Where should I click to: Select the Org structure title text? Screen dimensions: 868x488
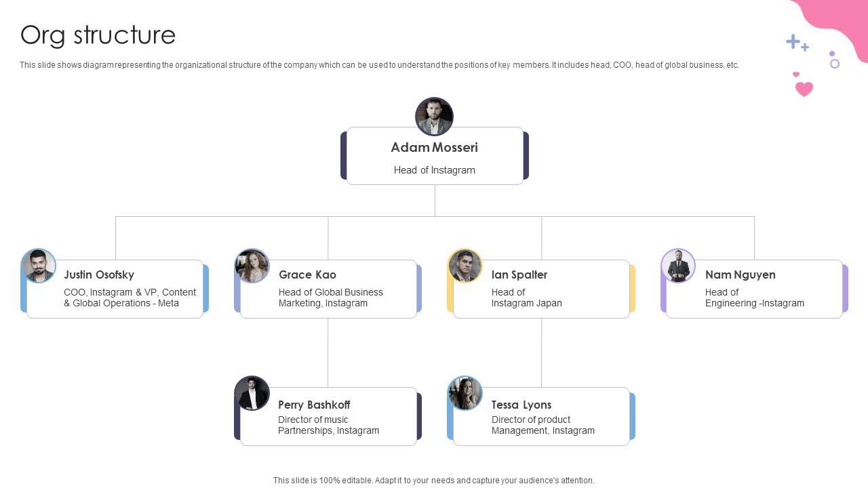[98, 35]
